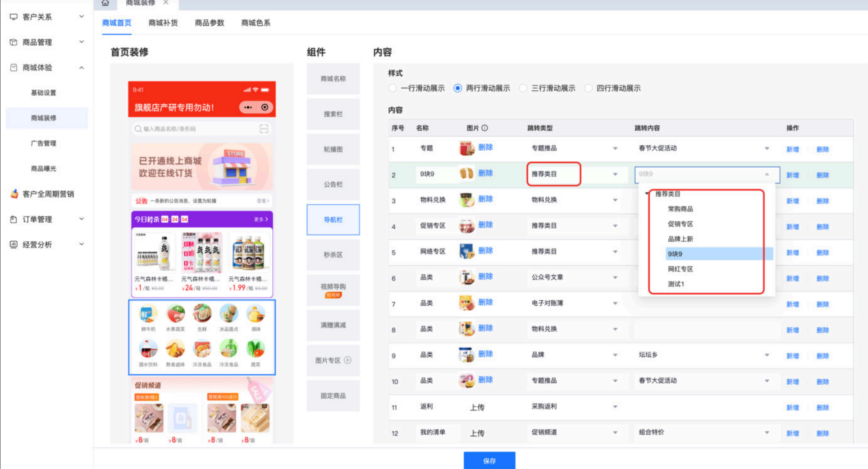The height and width of the screenshot is (469, 868).
Task: Select the 秒杀区 component block
Action: click(x=333, y=255)
